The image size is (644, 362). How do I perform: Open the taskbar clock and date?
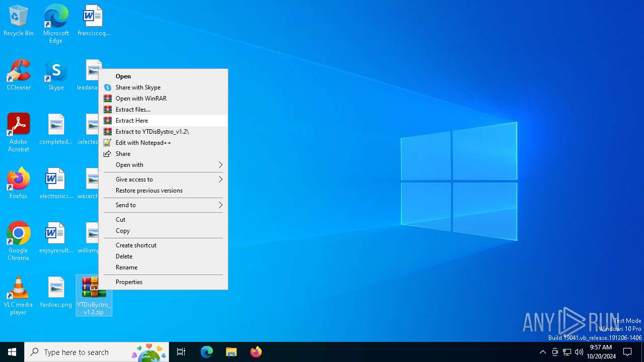(601, 352)
